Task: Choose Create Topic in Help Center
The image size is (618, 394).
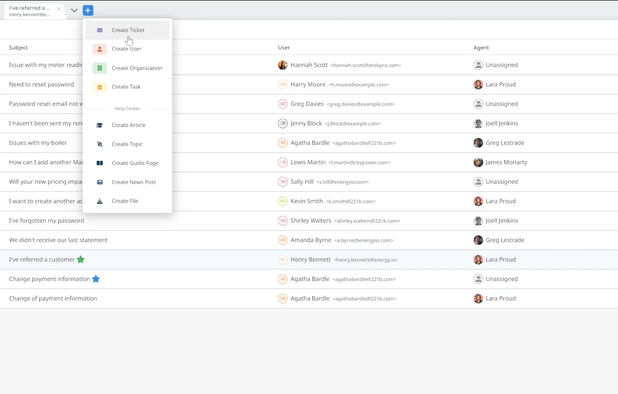Action: [127, 144]
